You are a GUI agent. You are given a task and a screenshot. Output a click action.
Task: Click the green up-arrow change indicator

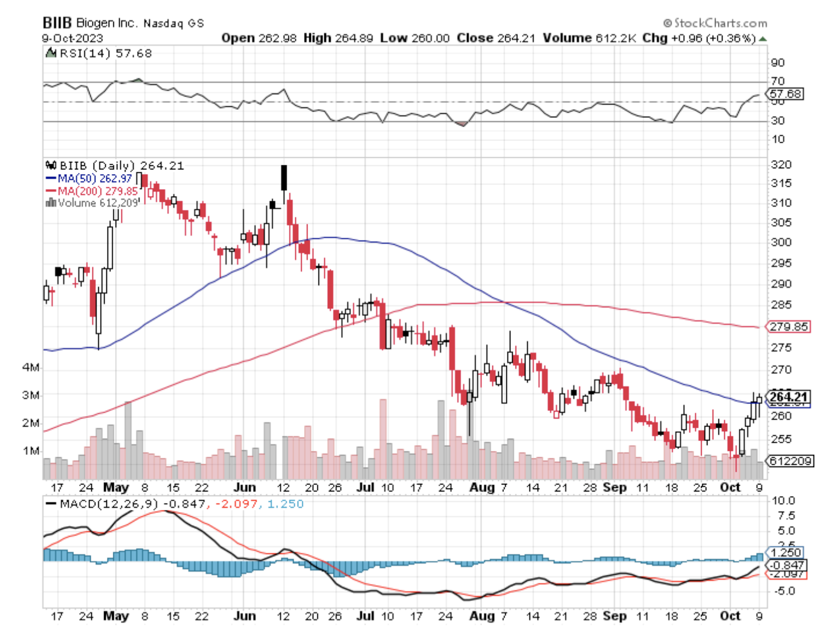click(x=763, y=39)
